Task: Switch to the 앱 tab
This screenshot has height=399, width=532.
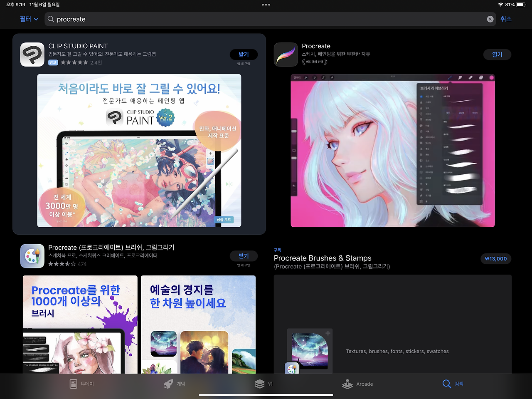Action: tap(264, 384)
